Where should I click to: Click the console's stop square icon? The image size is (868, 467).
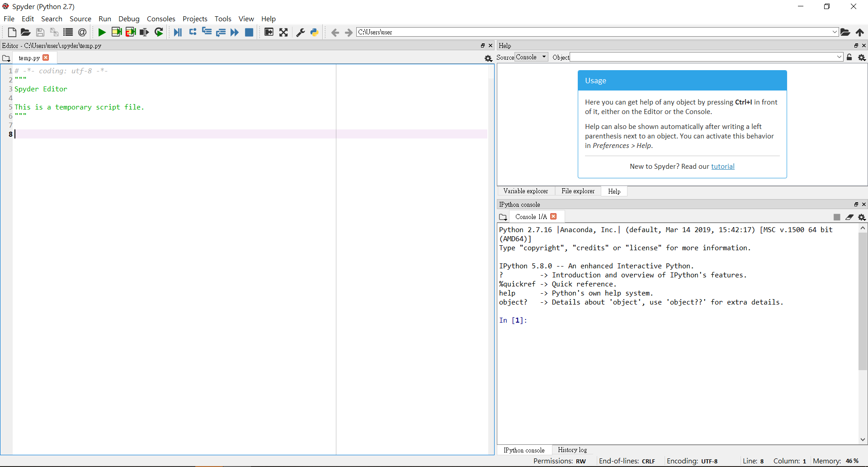(x=837, y=217)
